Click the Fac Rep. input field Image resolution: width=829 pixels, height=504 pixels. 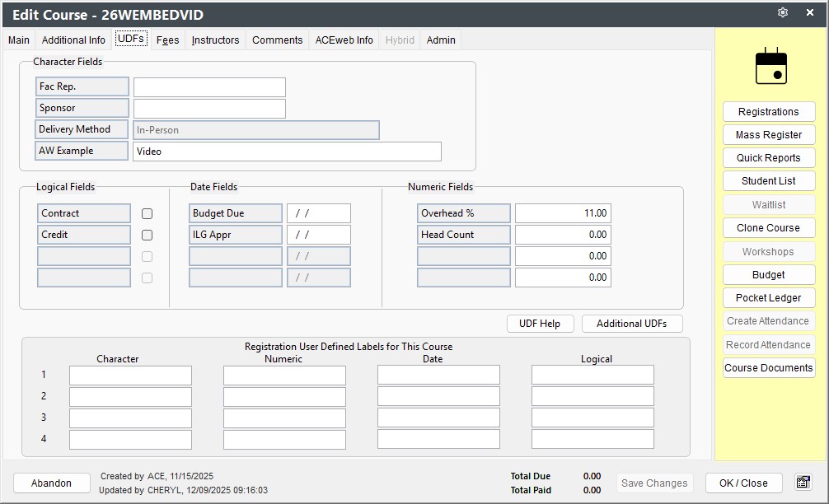209,87
